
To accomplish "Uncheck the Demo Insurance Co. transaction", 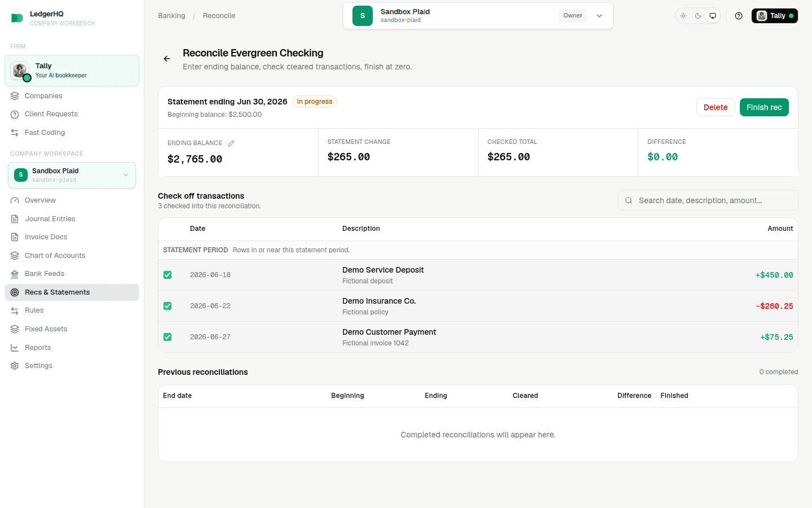I will click(x=167, y=306).
